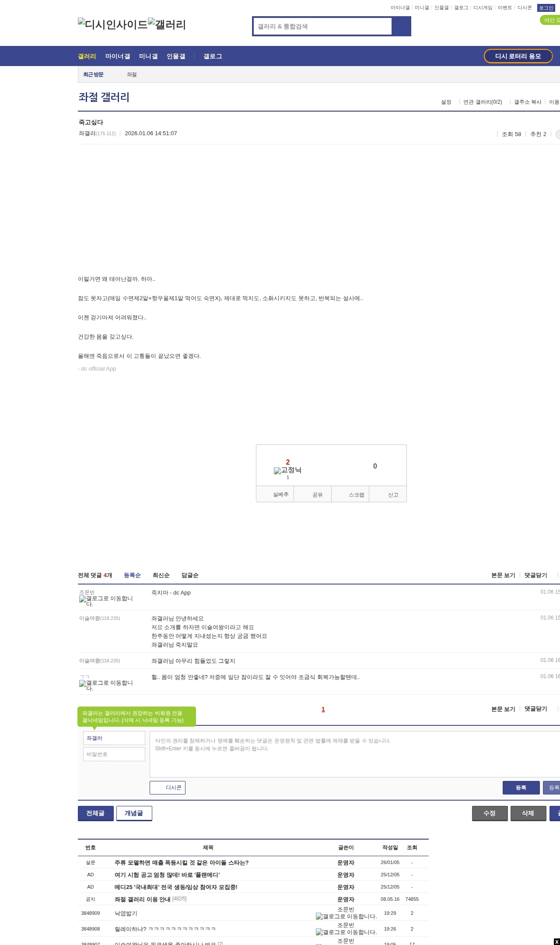Select 갤러리 in the blue navigation bar
Image resolution: width=560 pixels, height=945 pixels.
point(87,56)
